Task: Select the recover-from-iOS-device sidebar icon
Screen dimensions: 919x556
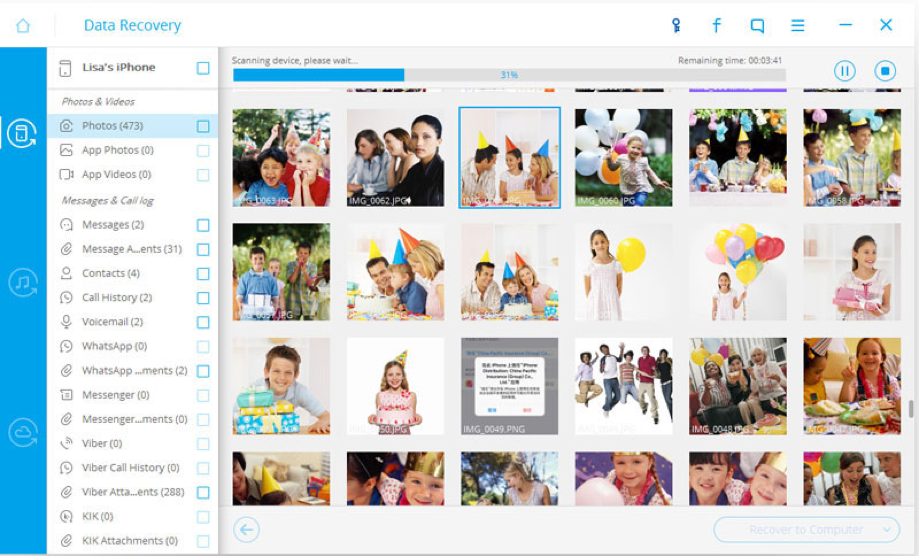Action: pos(22,133)
